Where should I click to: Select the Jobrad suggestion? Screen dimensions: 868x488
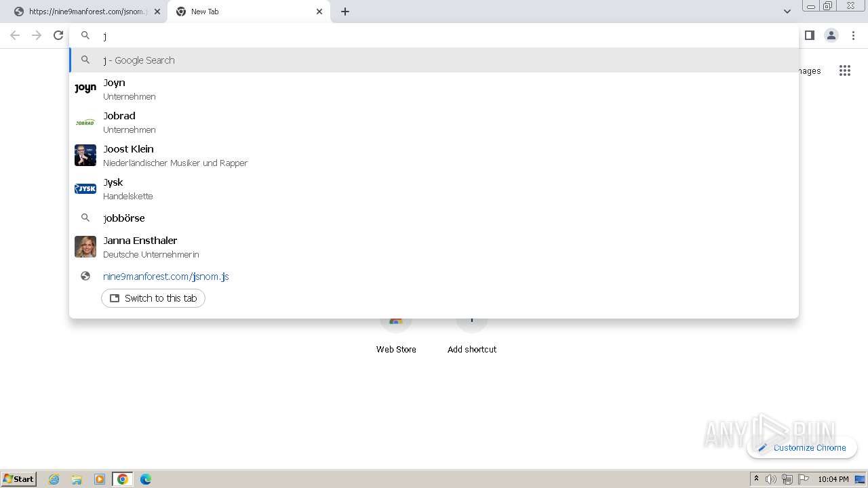[434, 122]
